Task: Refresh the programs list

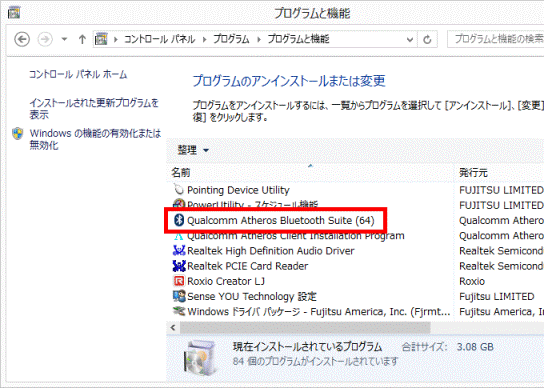Action: click(x=427, y=40)
